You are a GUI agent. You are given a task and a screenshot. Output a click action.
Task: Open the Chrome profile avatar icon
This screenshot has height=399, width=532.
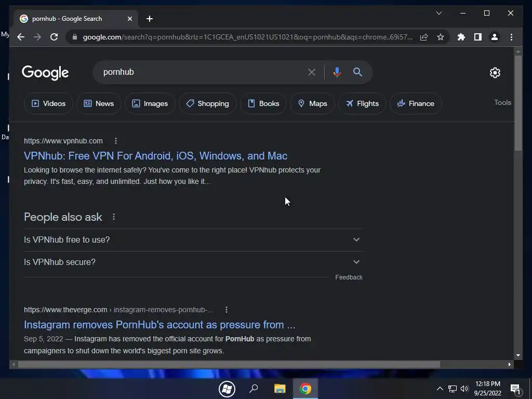coord(495,37)
